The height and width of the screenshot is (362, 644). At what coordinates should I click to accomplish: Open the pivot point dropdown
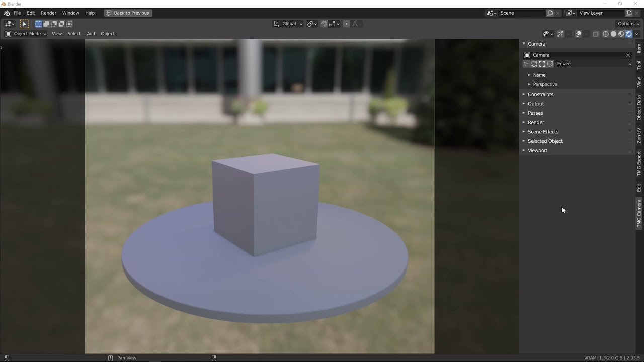[312, 24]
